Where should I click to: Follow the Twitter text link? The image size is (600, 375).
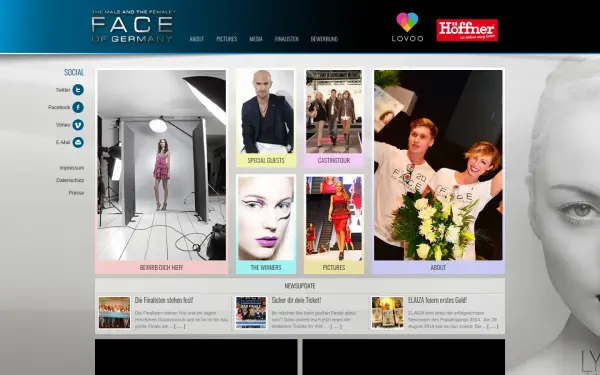click(x=63, y=90)
